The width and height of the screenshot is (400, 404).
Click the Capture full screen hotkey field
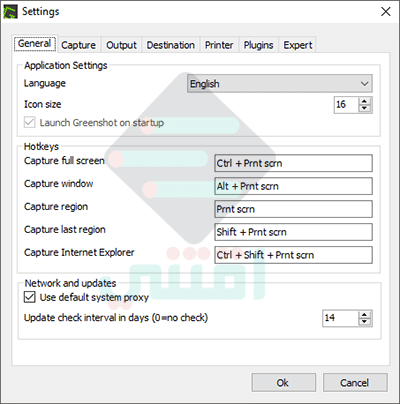[x=293, y=163]
